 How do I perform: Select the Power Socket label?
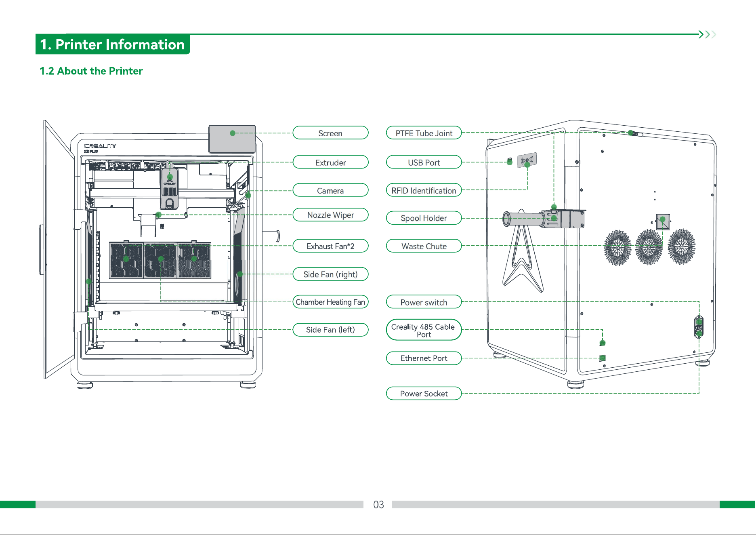click(424, 393)
